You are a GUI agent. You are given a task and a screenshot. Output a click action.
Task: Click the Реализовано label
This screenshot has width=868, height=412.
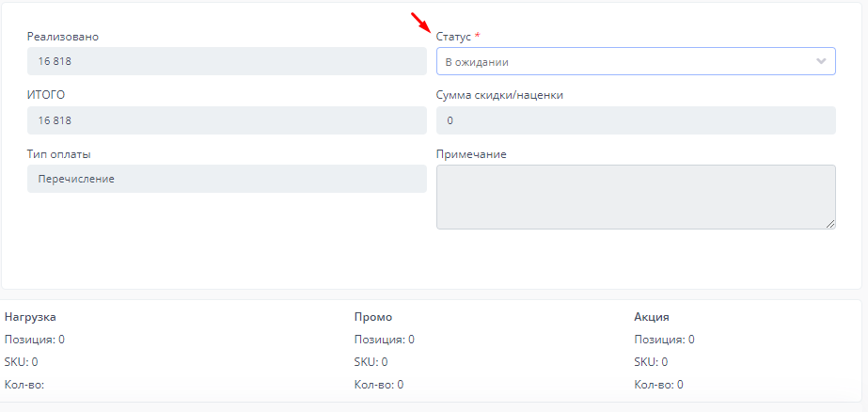coord(63,37)
